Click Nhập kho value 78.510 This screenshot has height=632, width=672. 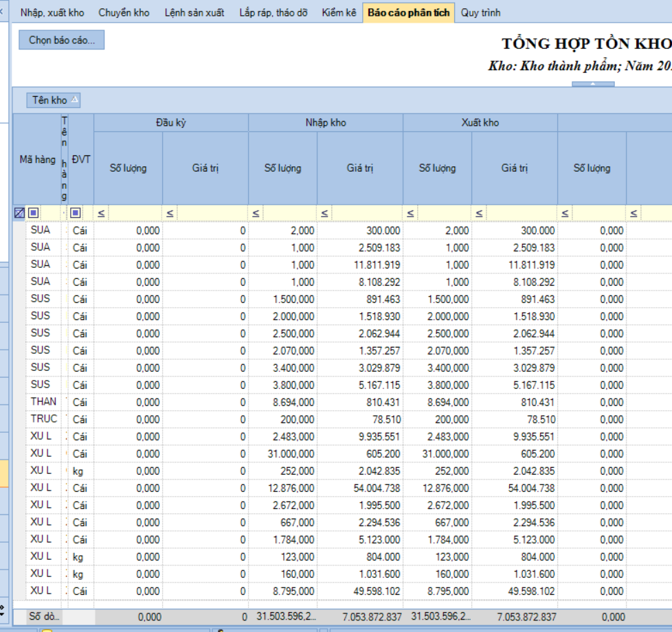[x=387, y=419]
